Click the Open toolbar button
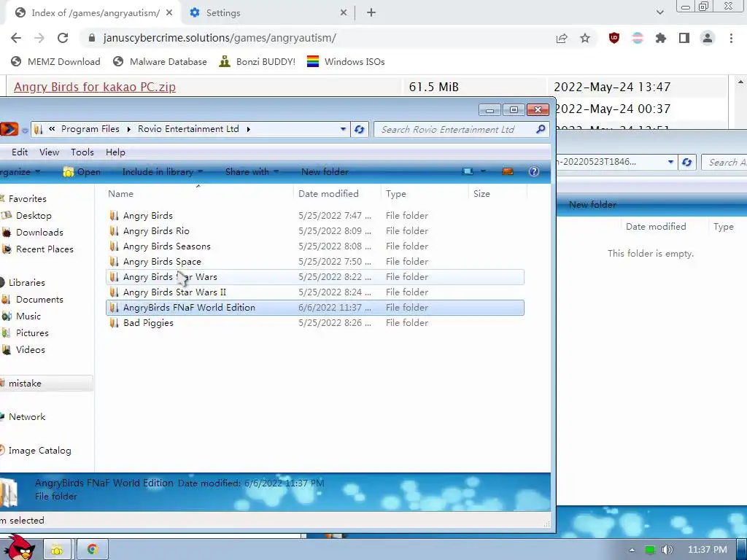 pyautogui.click(x=82, y=172)
